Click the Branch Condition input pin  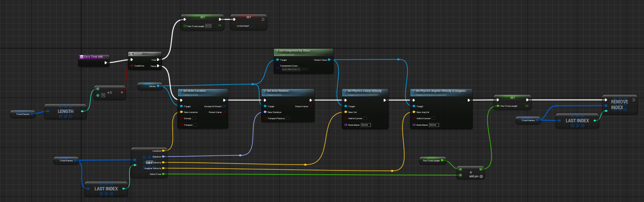[x=132, y=66]
